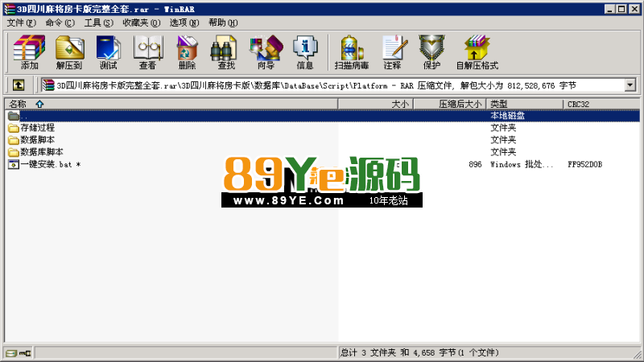The width and height of the screenshot is (644, 362).
Task: Click the 数据脚本 folder name
Action: [37, 140]
